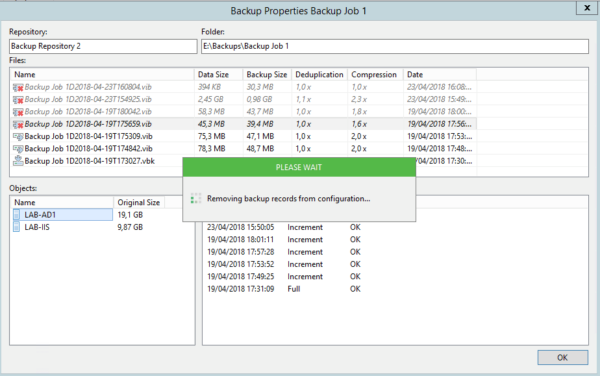Click the 43,7 MB backup size cell
The height and width of the screenshot is (376, 600).
260,112
